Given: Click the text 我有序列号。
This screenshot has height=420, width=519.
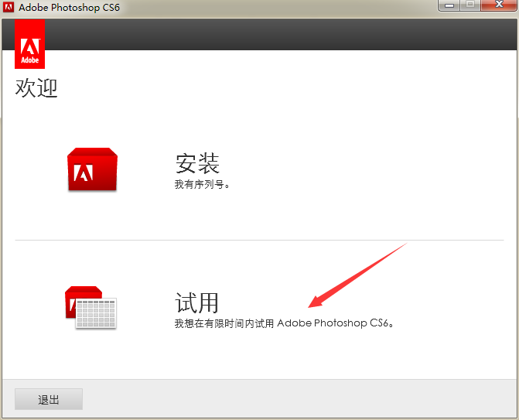Looking at the screenshot, I should pos(202,184).
